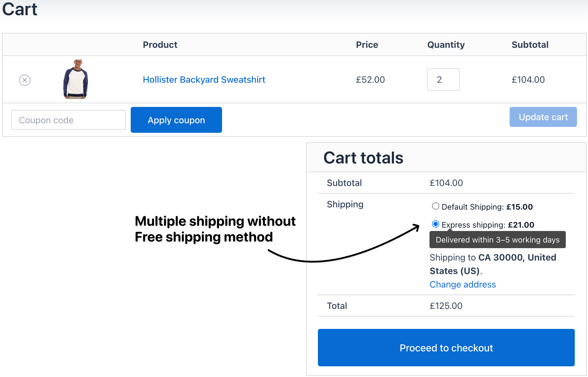588x377 pixels.
Task: Click the £52.00 item price
Action: click(x=370, y=80)
